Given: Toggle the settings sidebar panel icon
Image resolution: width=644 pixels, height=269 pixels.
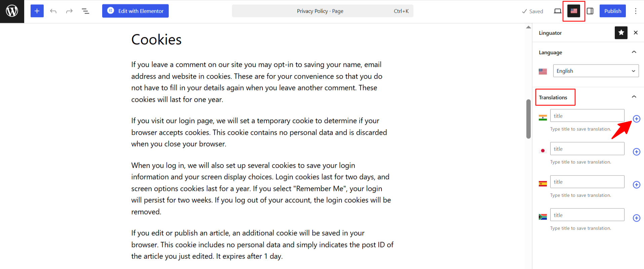Looking at the screenshot, I should (590, 11).
